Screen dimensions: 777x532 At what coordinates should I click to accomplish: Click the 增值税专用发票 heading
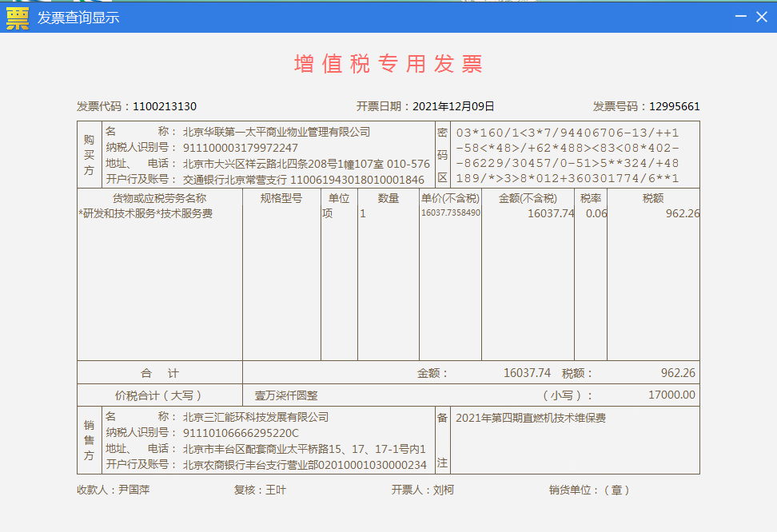[388, 65]
